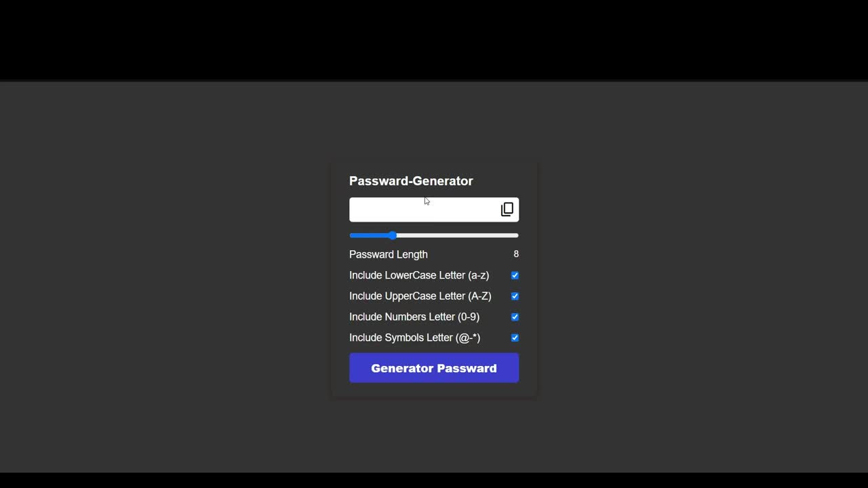
Task: Click the Passward-Generator heading
Action: click(x=411, y=181)
